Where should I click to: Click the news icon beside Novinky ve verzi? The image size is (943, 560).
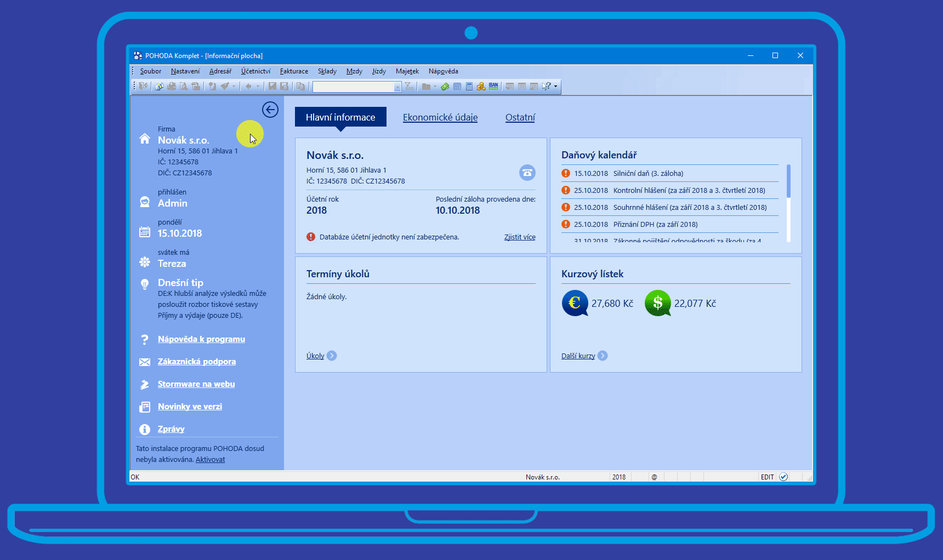145,407
